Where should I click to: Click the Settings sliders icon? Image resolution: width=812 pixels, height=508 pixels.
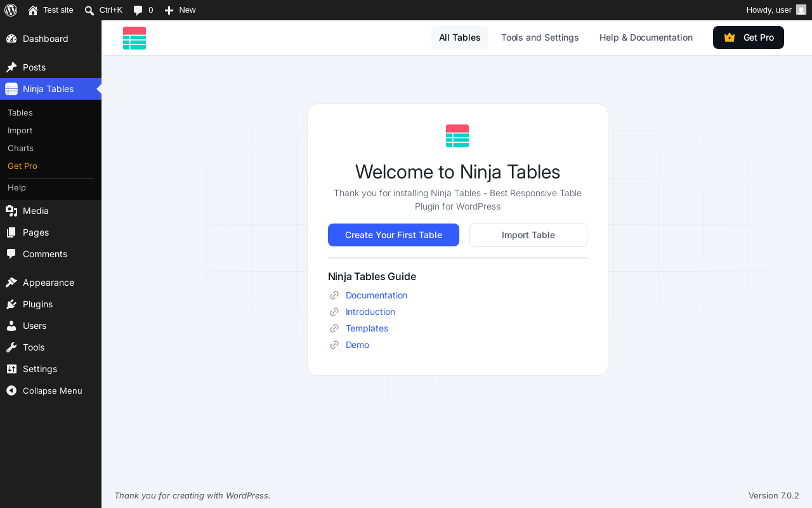[11, 369]
